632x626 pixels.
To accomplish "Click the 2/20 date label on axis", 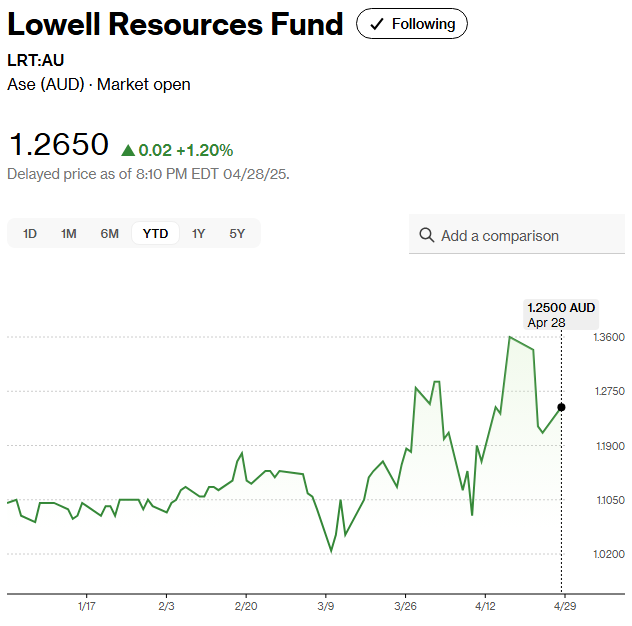I will (x=246, y=606).
